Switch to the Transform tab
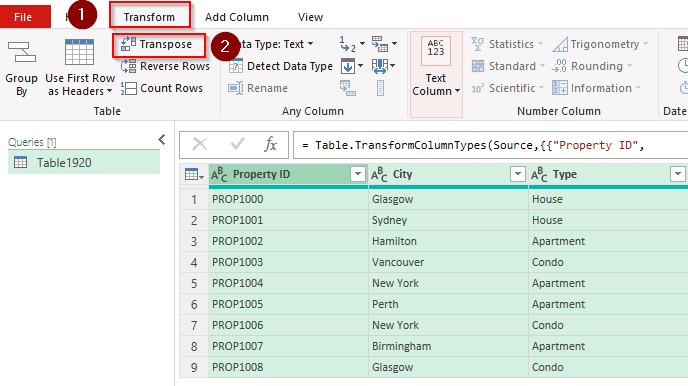 pos(149,17)
